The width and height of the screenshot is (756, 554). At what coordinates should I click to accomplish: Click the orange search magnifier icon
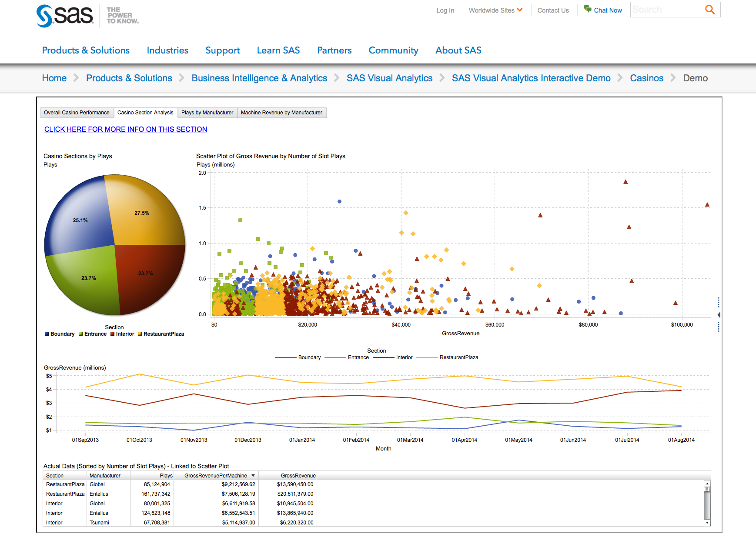pyautogui.click(x=710, y=10)
